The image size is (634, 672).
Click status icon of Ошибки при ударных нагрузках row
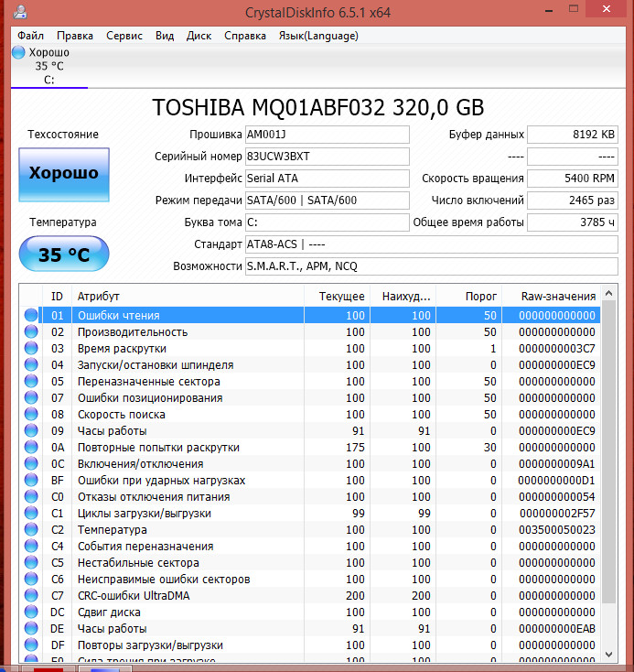pos(31,480)
